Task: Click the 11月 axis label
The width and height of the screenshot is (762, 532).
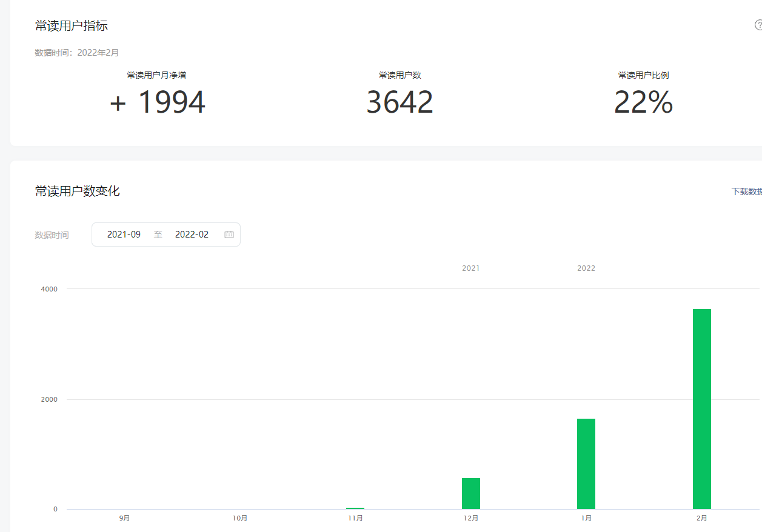Action: coord(355,518)
